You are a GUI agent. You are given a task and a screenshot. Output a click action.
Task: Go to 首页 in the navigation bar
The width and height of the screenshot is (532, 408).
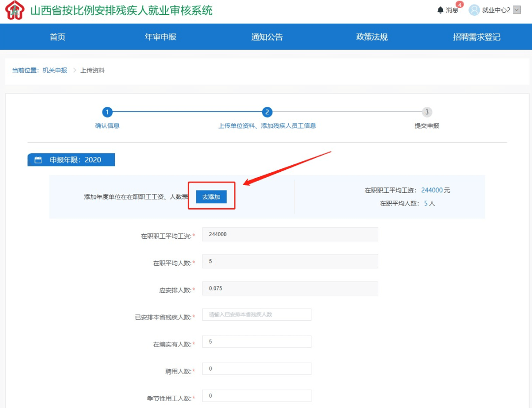58,37
